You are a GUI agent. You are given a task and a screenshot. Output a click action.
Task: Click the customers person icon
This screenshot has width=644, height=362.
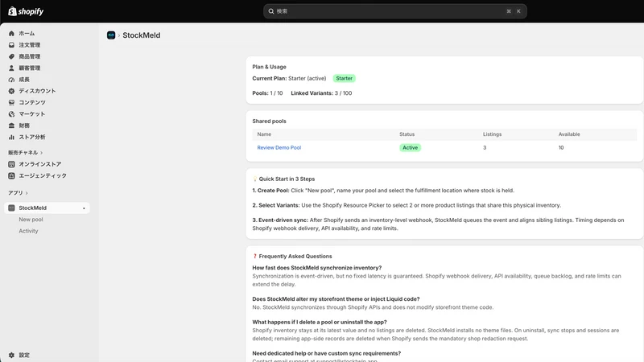11,68
